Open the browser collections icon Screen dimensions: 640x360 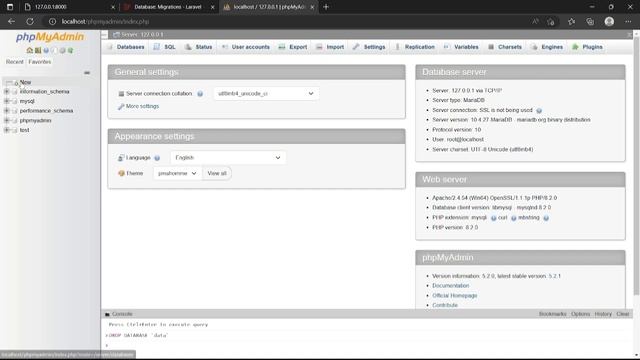point(590,22)
